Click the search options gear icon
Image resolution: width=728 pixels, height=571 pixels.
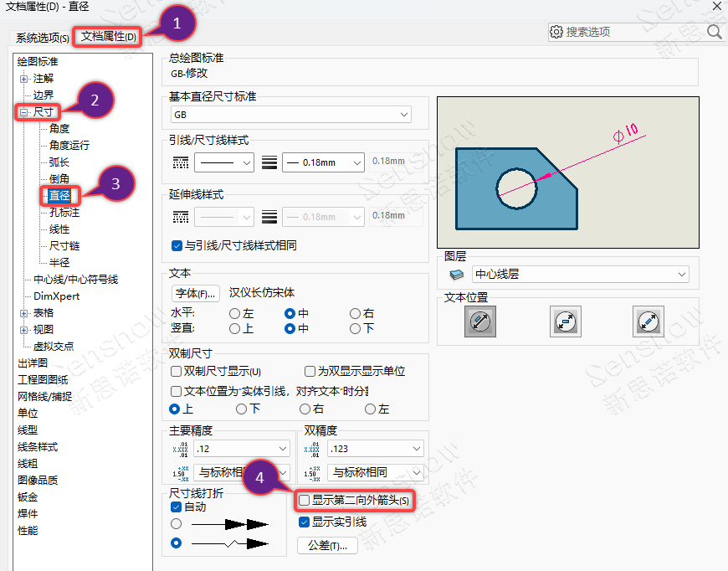[556, 32]
